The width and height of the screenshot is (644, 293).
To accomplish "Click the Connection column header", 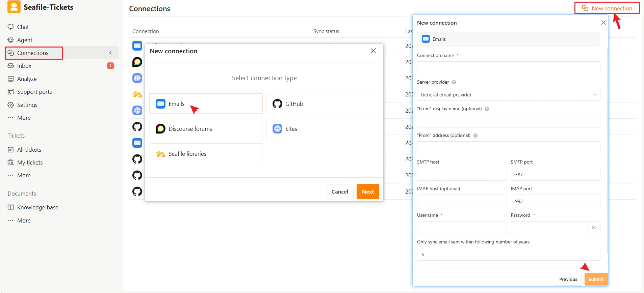I will (146, 31).
